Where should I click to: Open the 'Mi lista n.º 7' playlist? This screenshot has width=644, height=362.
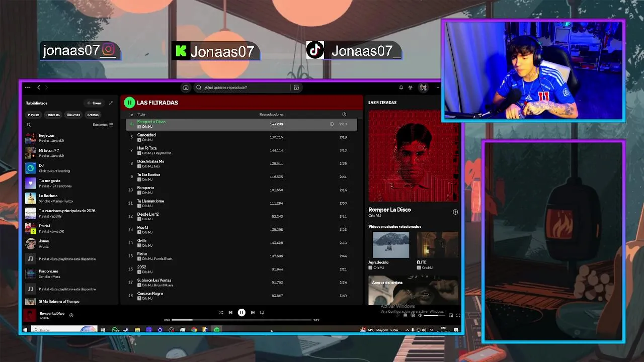70,153
